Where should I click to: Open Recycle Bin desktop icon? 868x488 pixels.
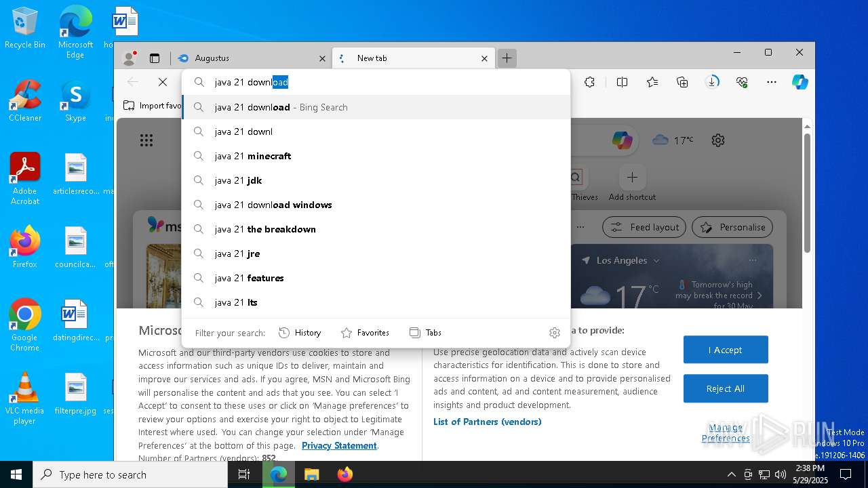click(25, 28)
